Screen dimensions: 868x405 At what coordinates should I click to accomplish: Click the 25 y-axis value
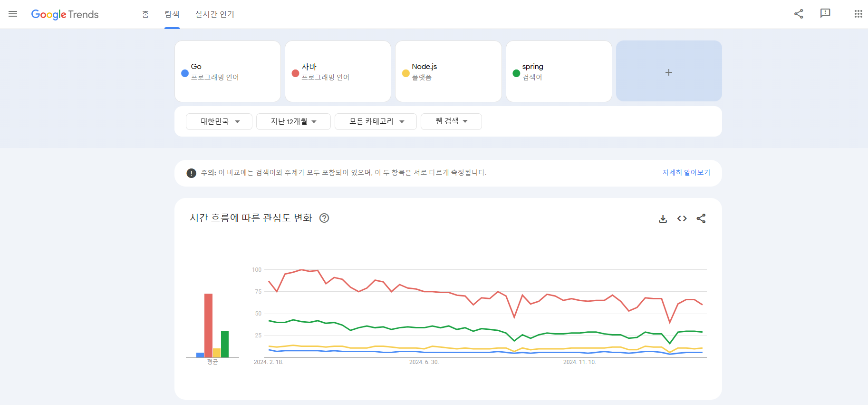click(x=258, y=336)
